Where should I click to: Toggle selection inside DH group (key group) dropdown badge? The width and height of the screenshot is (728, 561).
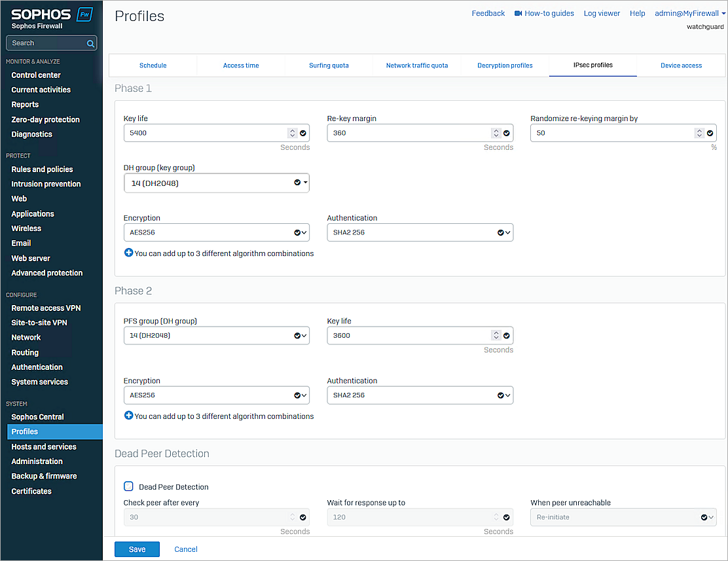coord(297,182)
